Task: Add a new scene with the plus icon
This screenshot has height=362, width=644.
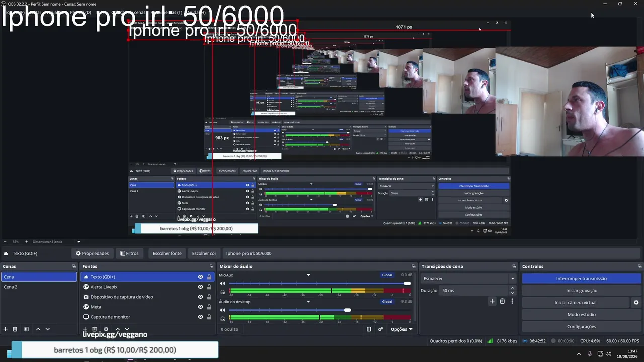Action: [6, 329]
